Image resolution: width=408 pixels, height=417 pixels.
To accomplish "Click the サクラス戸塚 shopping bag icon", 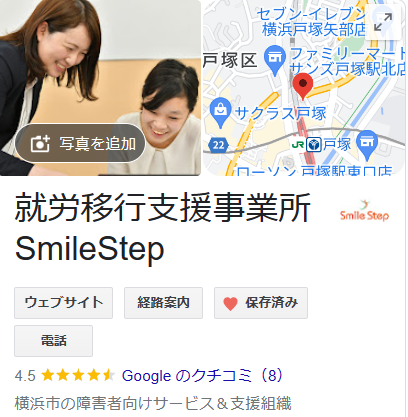I will 220,113.
